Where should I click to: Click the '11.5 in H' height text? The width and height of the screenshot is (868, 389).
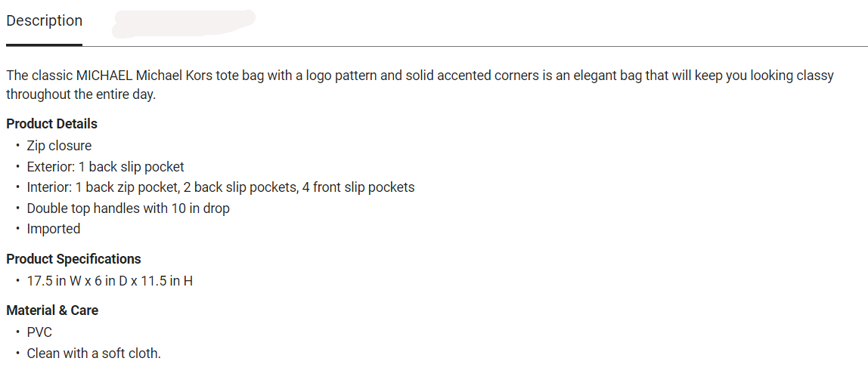[x=166, y=281]
